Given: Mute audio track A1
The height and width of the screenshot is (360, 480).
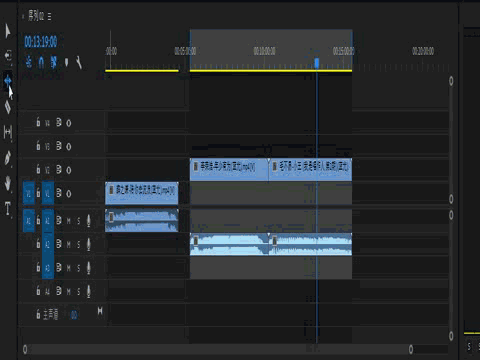Looking at the screenshot, I should (x=69, y=221).
